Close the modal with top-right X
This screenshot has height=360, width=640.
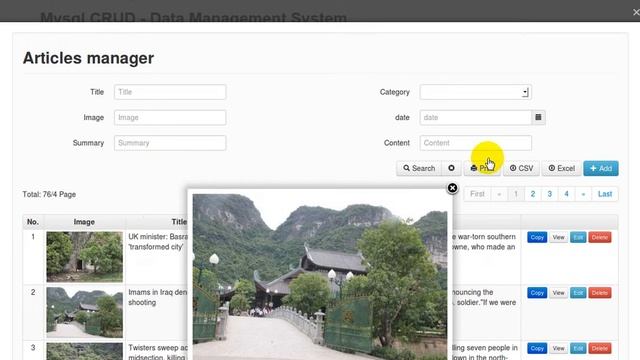[x=636, y=12]
